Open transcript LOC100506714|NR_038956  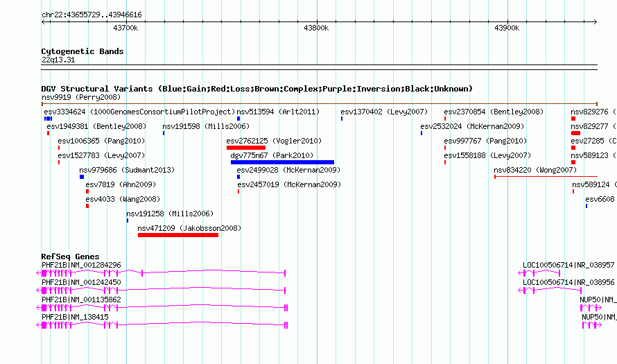[568, 283]
